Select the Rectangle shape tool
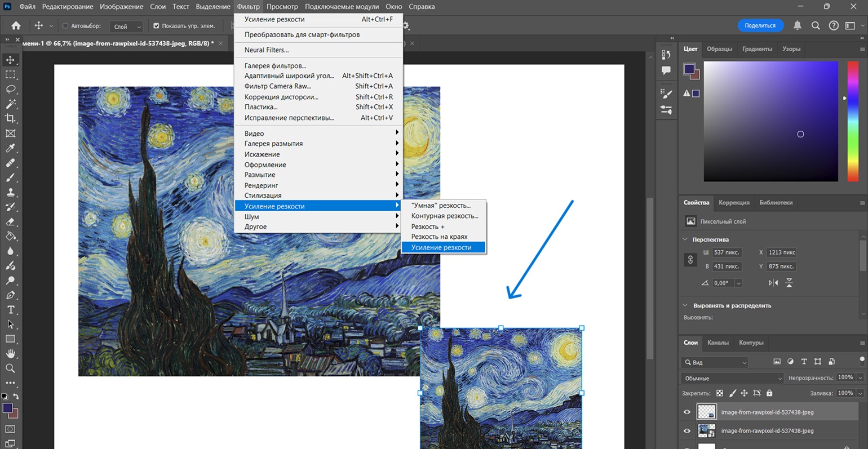This screenshot has height=449, width=868. tap(10, 339)
